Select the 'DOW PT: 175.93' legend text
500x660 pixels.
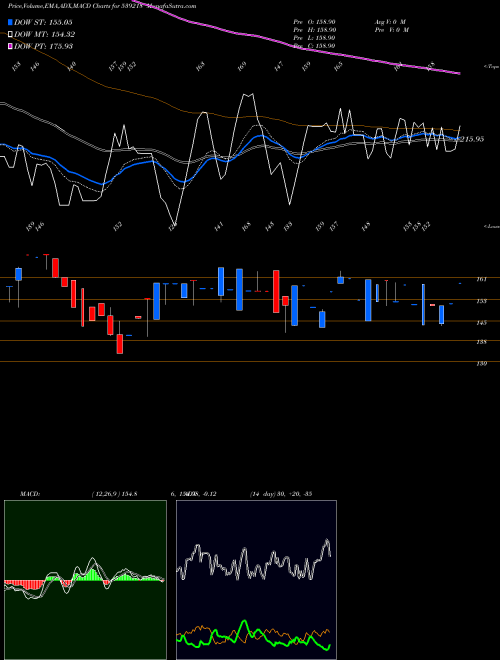pos(43,46)
